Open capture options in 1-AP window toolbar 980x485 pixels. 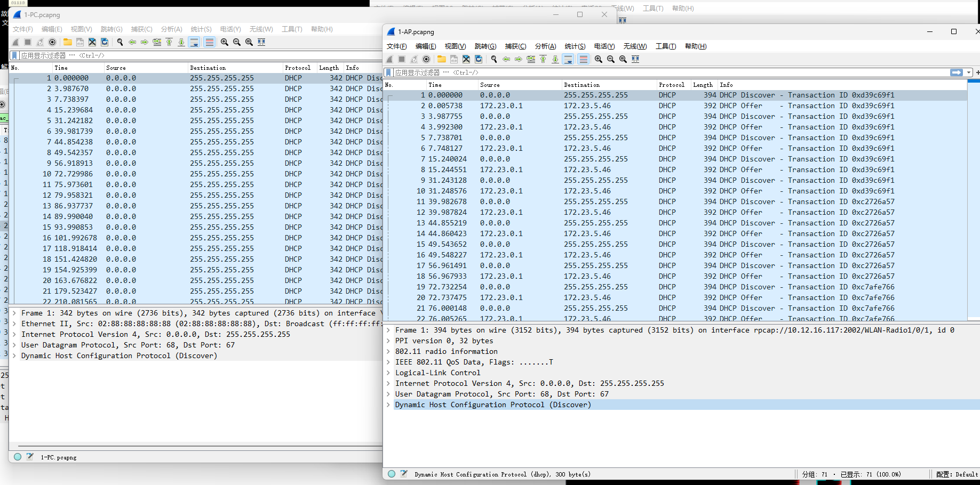point(426,59)
